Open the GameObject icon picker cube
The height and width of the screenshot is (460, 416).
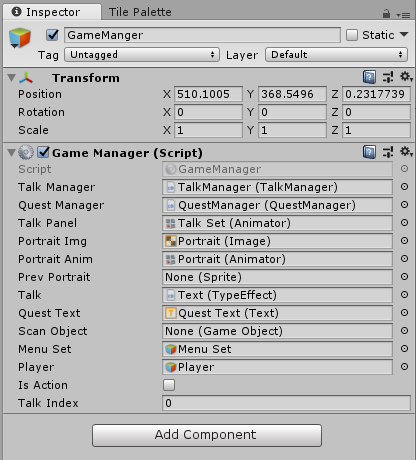coord(20,38)
